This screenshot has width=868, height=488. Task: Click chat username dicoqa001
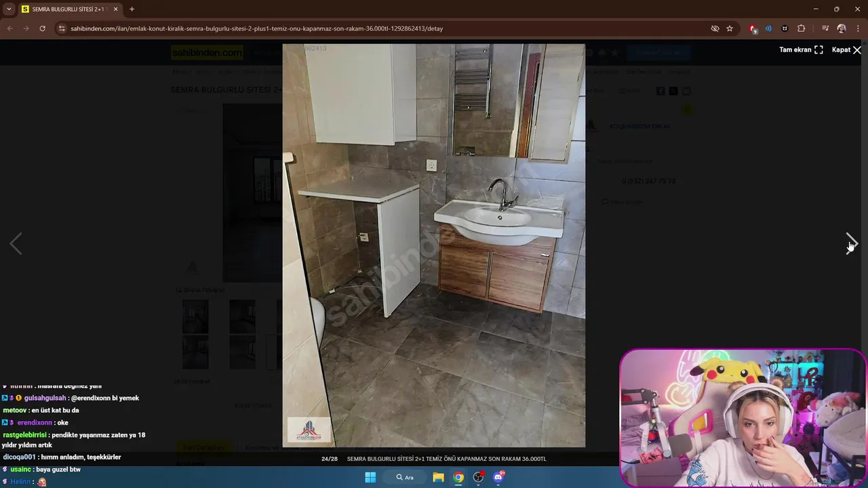[x=20, y=457]
